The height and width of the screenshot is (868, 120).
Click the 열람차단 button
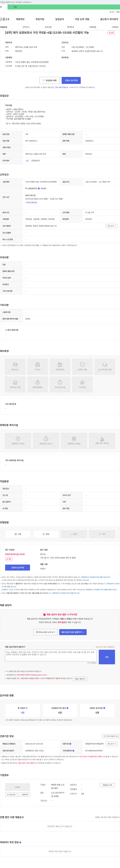24,795
